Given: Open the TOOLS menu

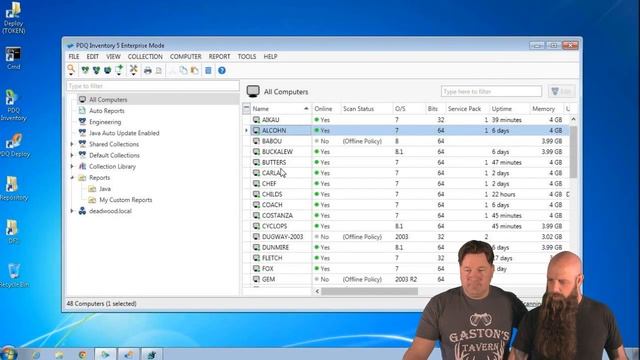Looking at the screenshot, I should click(x=247, y=56).
